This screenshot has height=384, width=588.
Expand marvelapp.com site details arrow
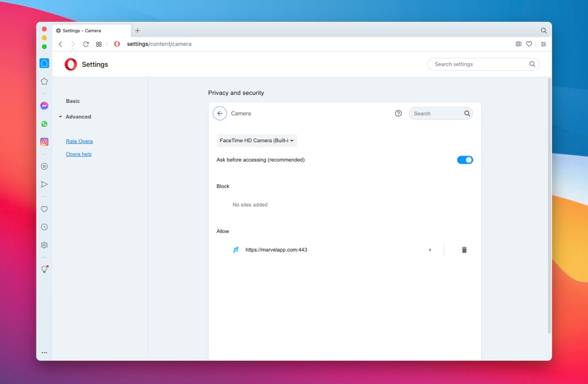pos(430,250)
